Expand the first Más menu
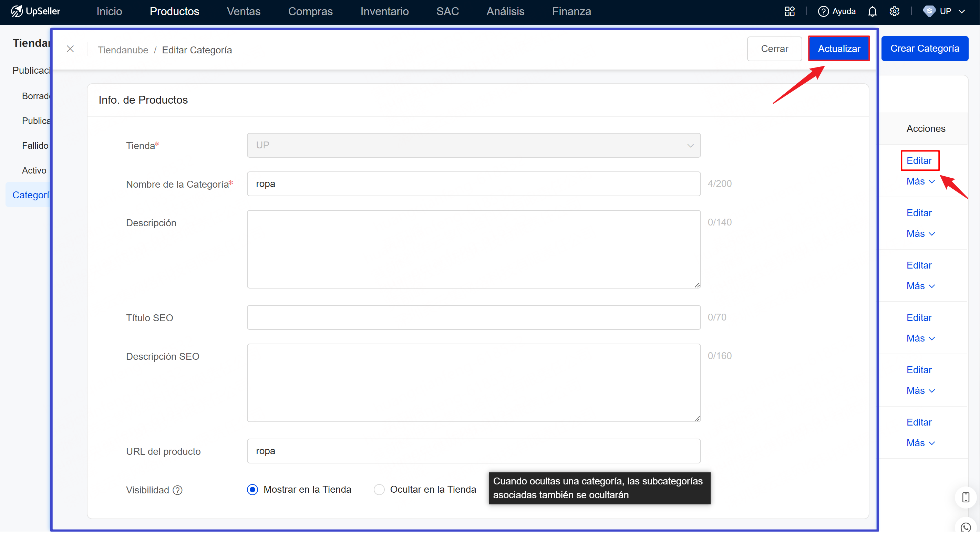 click(x=920, y=181)
